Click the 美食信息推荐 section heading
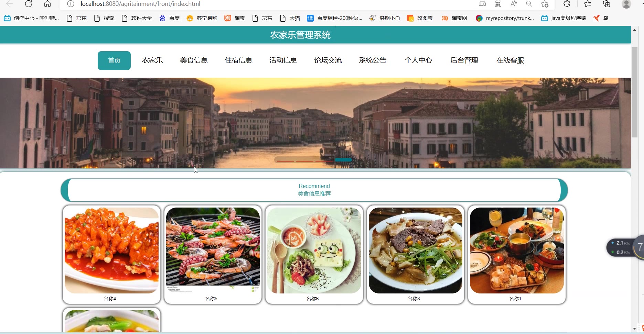Viewport: 644px width, 334px height. 314,194
